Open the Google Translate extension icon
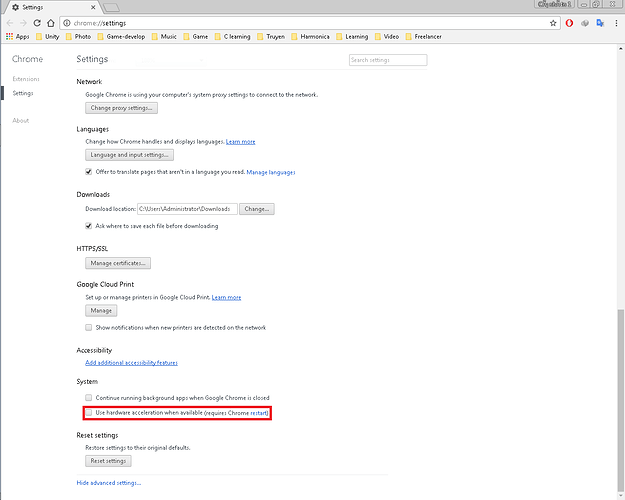 (x=600, y=23)
